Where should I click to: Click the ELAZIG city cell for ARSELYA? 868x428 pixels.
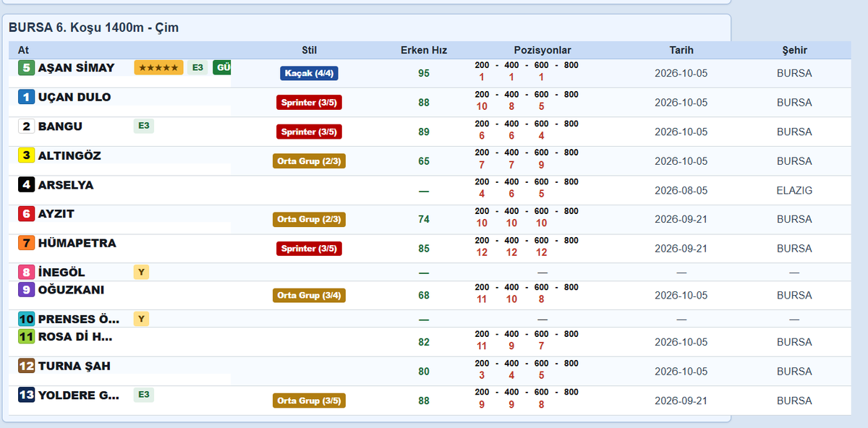(x=794, y=190)
